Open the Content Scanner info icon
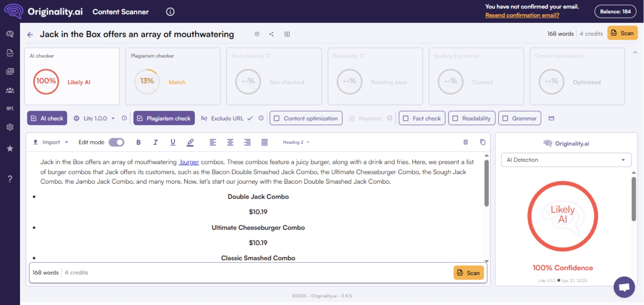This screenshot has width=644, height=305. pyautogui.click(x=170, y=12)
